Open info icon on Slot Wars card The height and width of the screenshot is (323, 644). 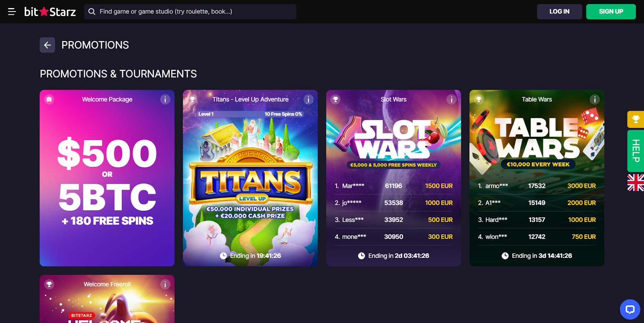(x=452, y=99)
